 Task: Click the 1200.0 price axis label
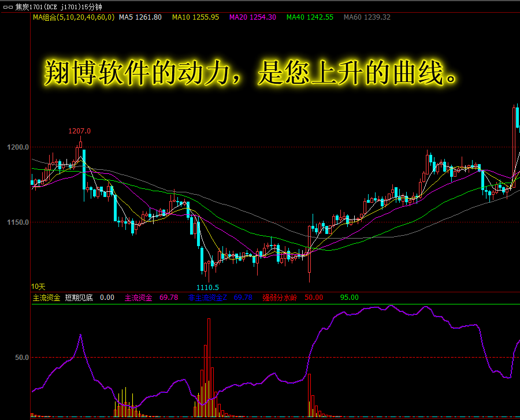click(18, 147)
